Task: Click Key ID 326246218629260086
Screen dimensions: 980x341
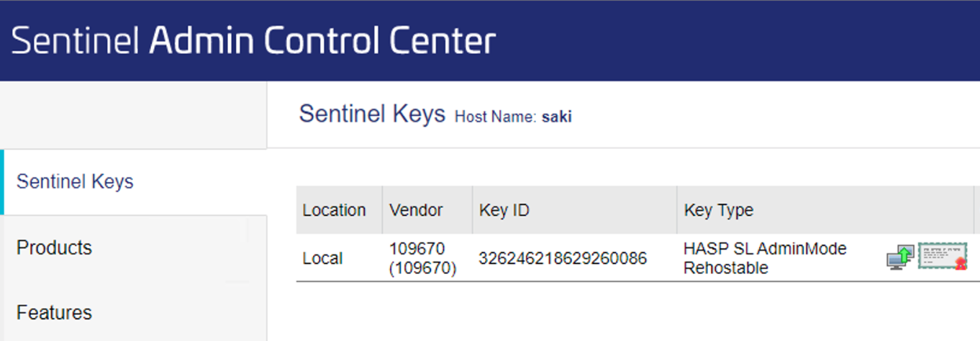Action: 563,258
